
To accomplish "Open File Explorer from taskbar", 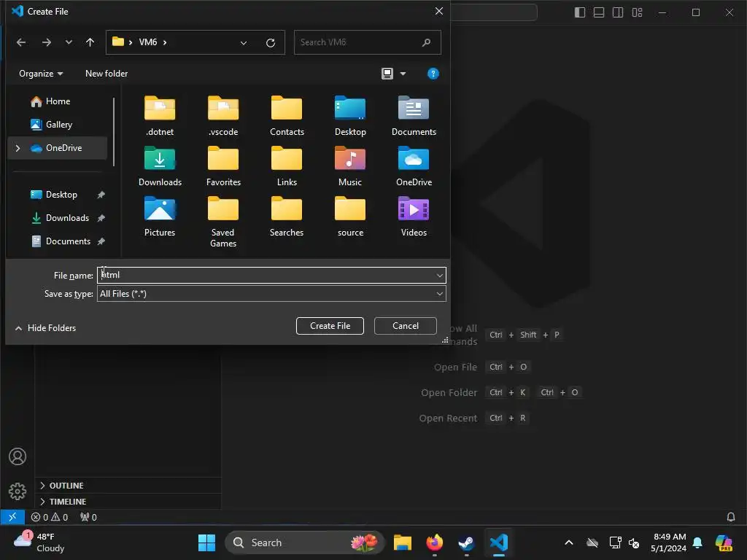I will point(403,542).
